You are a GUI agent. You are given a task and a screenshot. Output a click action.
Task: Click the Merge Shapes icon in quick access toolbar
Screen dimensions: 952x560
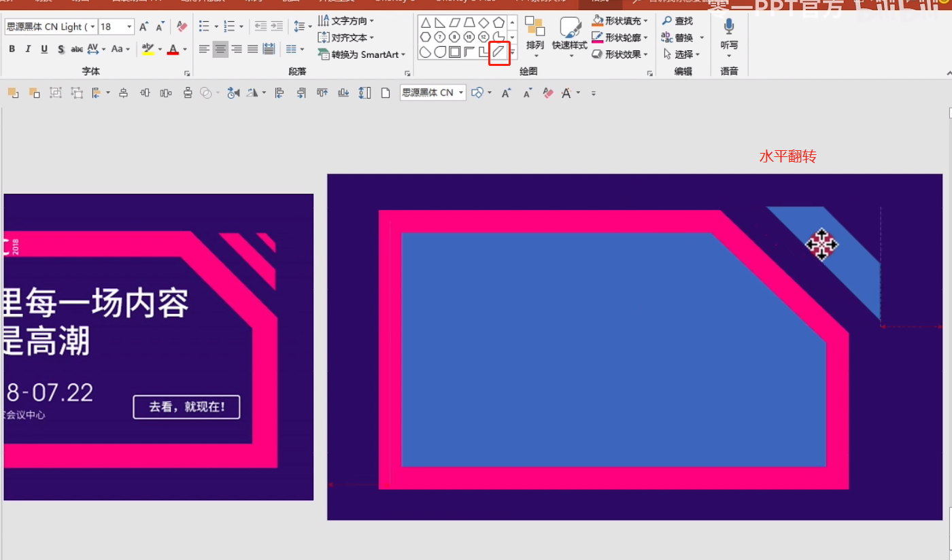click(x=205, y=92)
